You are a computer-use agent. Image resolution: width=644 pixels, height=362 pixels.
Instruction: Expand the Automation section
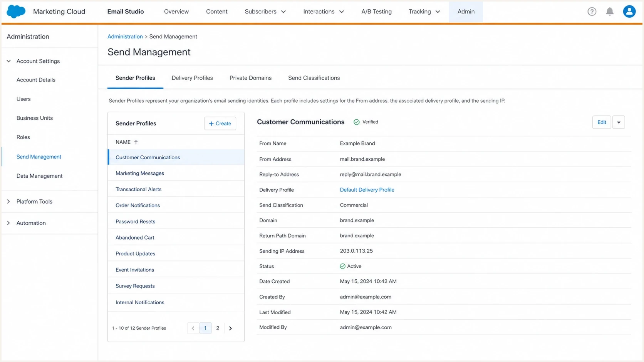tap(8, 223)
